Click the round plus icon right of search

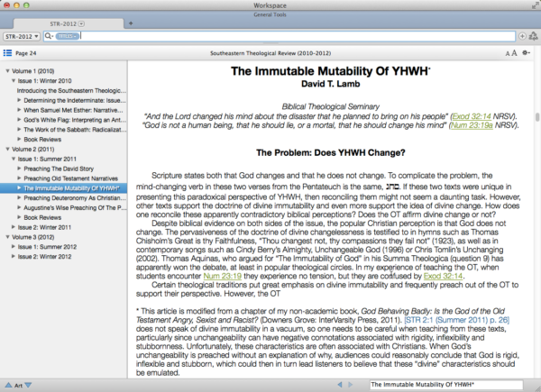pos(523,37)
